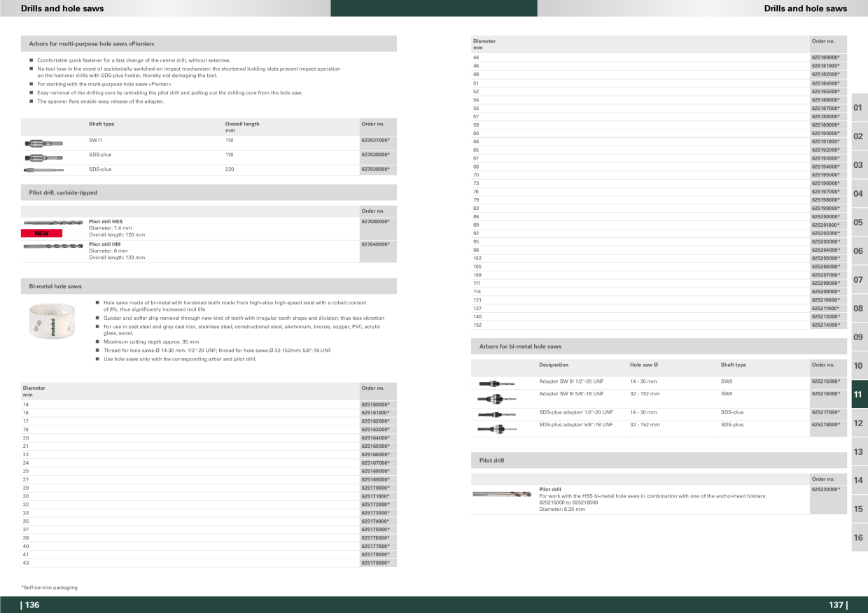Viewport: 868px width, 613px height.
Task: Click the "Overall length mm" column header
Action: tap(242, 127)
